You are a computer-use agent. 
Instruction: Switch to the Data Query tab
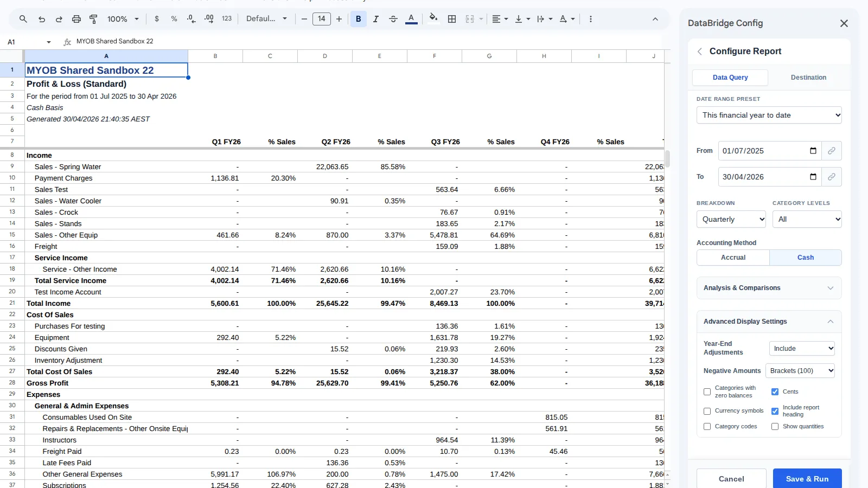coord(730,78)
